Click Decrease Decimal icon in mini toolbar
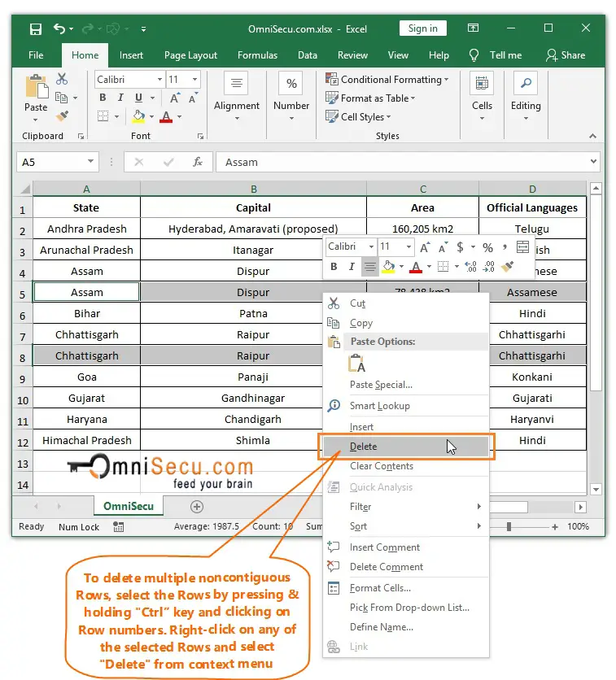The width and height of the screenshot is (616, 680). click(x=488, y=266)
